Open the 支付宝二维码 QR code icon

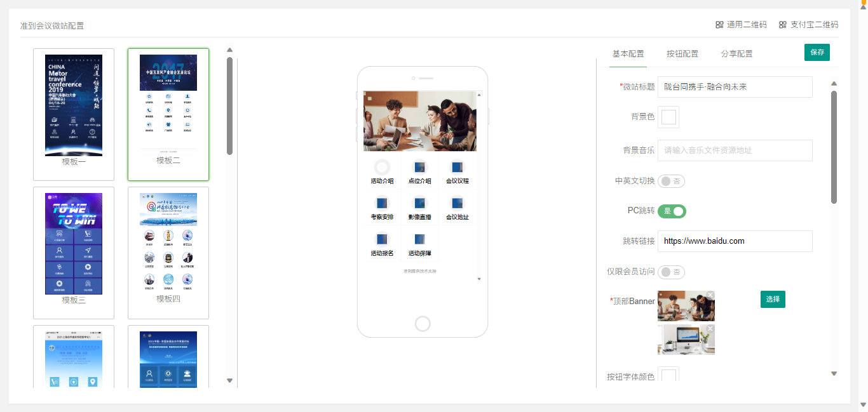tap(783, 25)
